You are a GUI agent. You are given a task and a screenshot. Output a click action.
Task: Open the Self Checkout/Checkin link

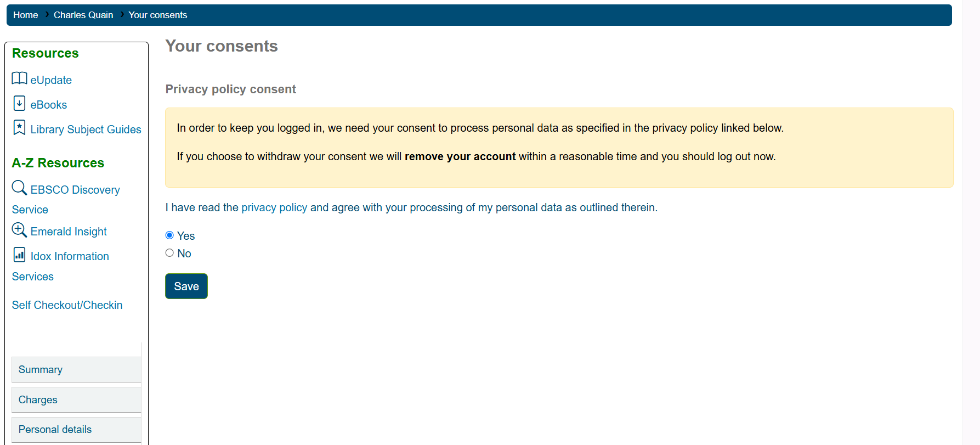[67, 305]
